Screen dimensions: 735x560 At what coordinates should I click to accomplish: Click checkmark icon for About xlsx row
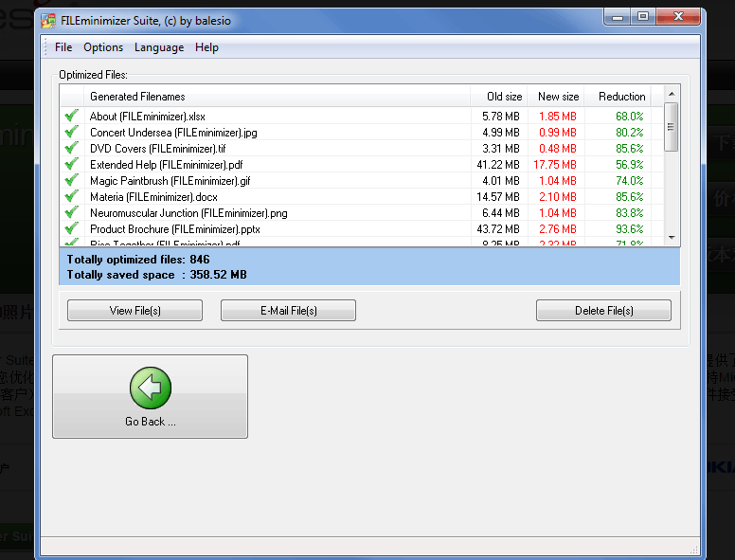[72, 116]
